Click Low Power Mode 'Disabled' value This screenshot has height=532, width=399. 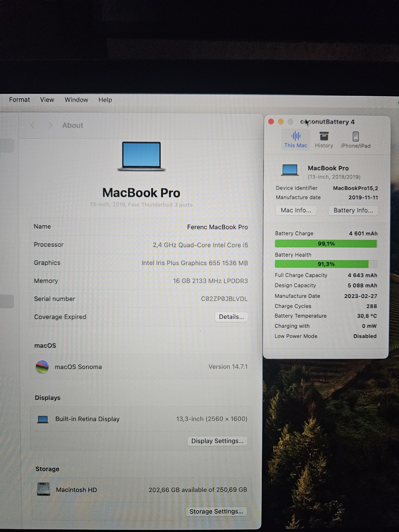pos(365,336)
